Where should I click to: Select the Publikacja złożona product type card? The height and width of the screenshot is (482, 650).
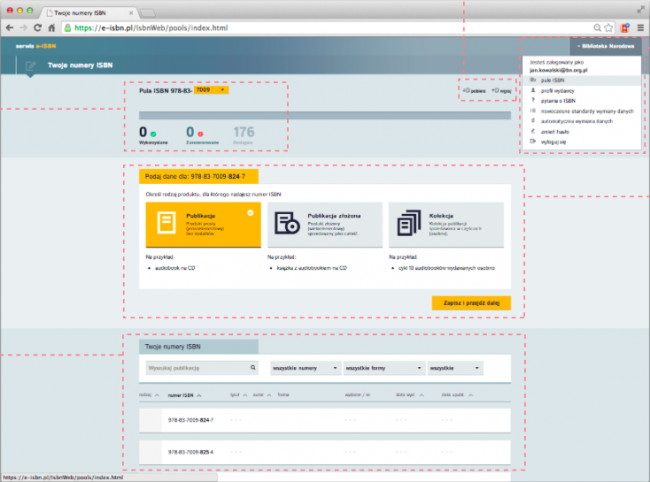325,225
